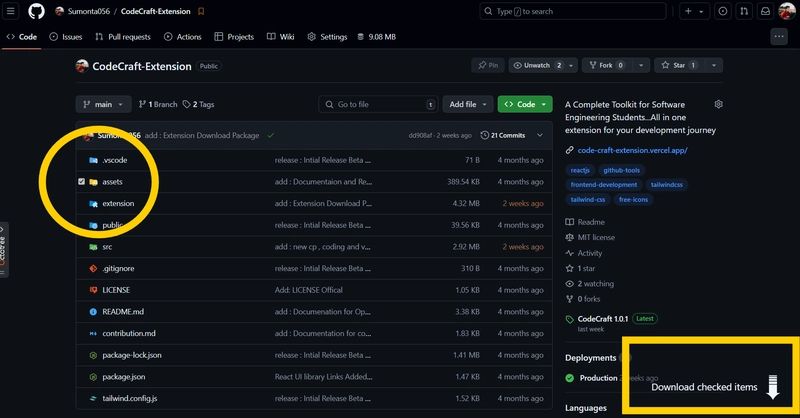Open the assets folder
Screen dimensions: 800x418
point(112,182)
